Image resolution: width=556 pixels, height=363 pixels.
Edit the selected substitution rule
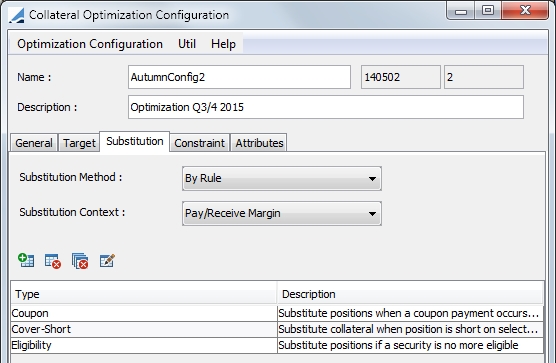point(107,261)
